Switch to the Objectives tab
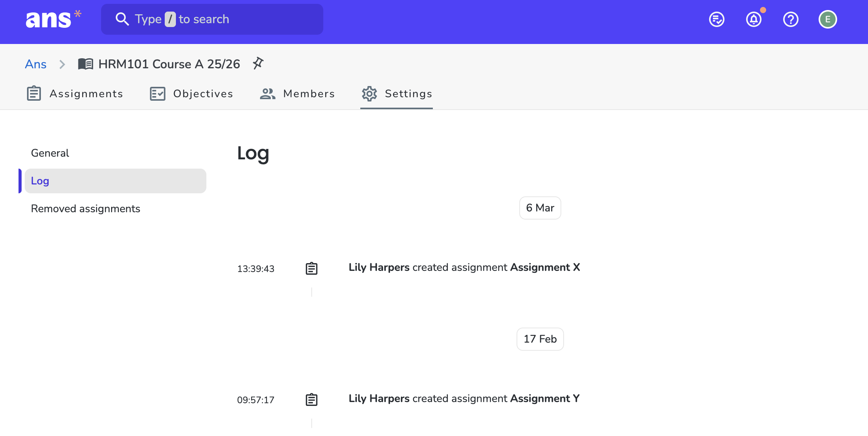868x436 pixels. pos(191,94)
